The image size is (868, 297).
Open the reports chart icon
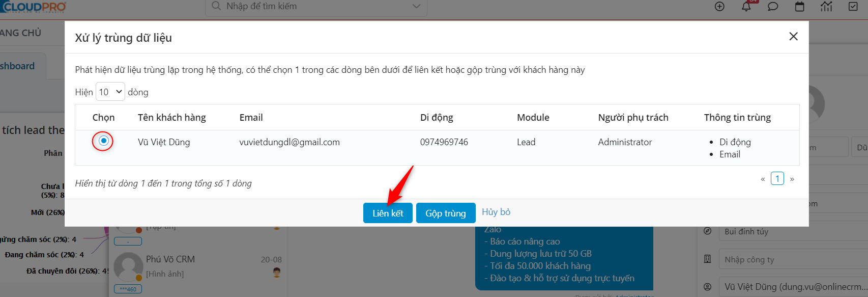coord(826,7)
